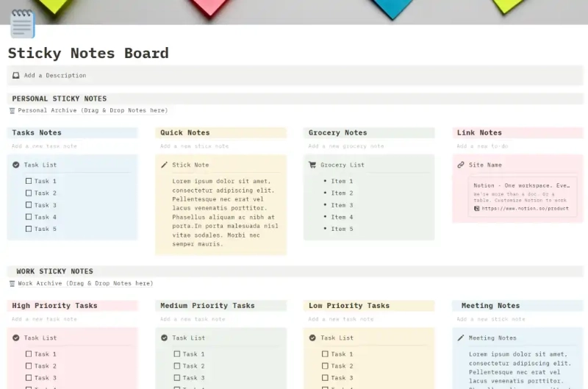The image size is (588, 389).
Task: Click the Grocery Notes column heading
Action: 338,133
